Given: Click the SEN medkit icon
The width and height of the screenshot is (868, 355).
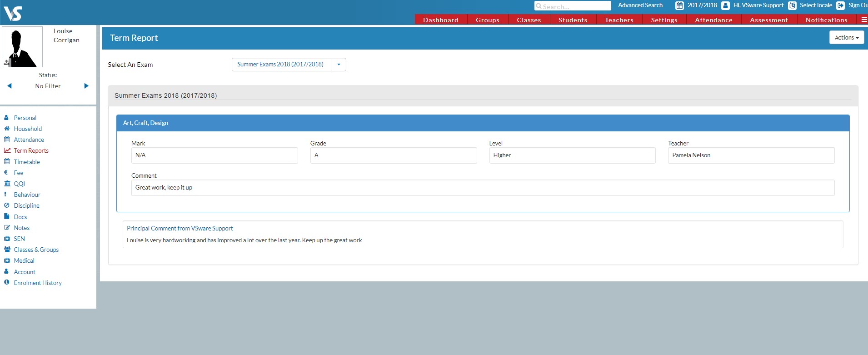Looking at the screenshot, I should coord(7,239).
